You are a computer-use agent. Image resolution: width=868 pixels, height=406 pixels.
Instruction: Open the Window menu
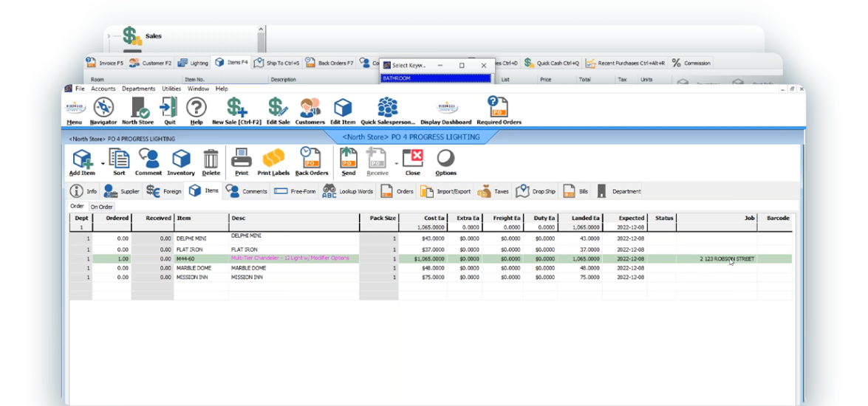198,89
